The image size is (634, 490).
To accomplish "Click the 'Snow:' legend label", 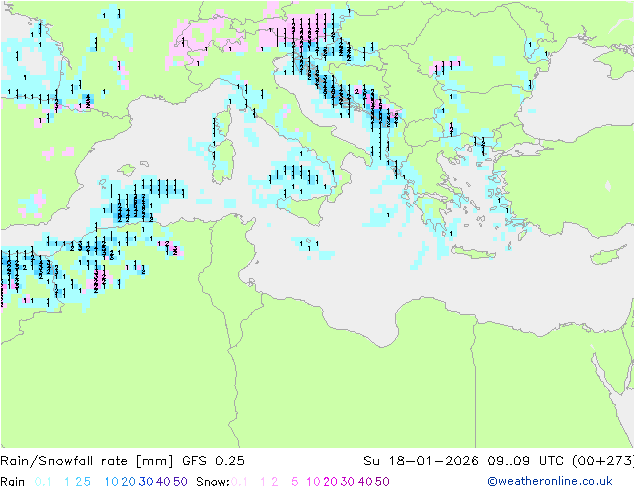I will coord(213,482).
